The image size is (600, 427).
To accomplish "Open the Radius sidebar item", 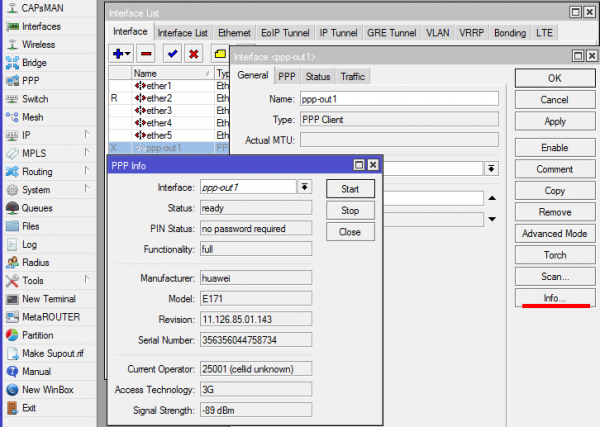I will coord(35,262).
